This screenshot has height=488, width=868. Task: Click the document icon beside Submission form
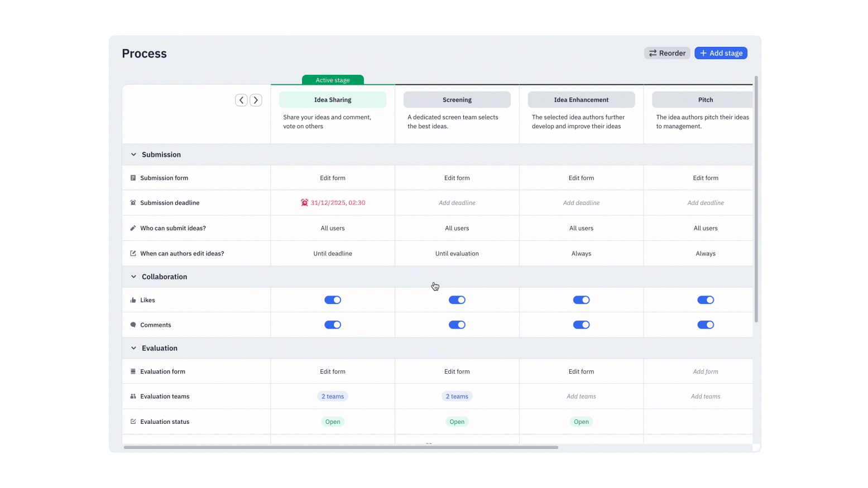coord(133,177)
